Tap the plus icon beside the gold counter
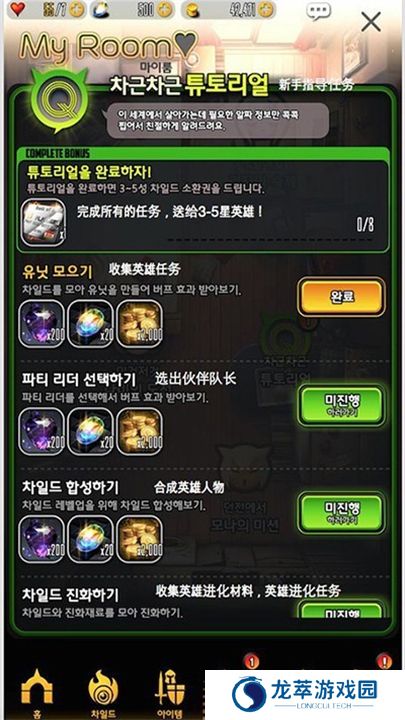 267,10
